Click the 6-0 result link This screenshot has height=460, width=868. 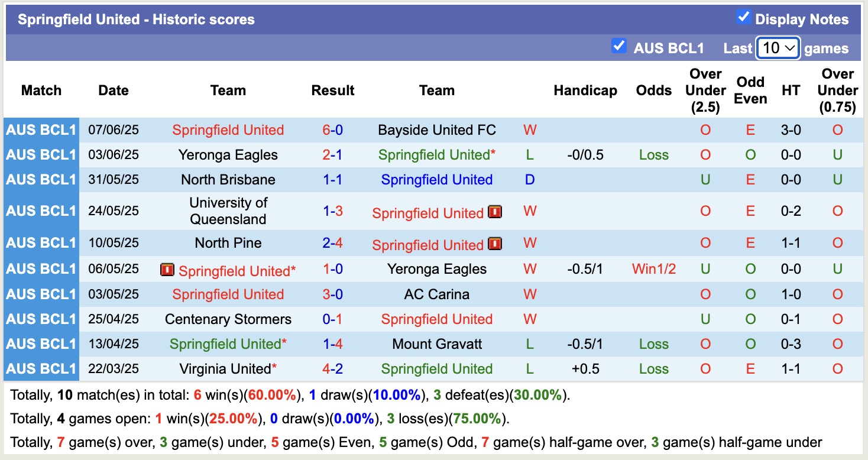[332, 129]
